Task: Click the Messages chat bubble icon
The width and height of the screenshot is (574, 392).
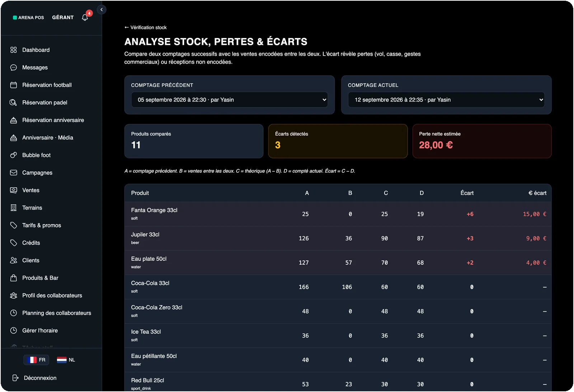Action: [14, 67]
